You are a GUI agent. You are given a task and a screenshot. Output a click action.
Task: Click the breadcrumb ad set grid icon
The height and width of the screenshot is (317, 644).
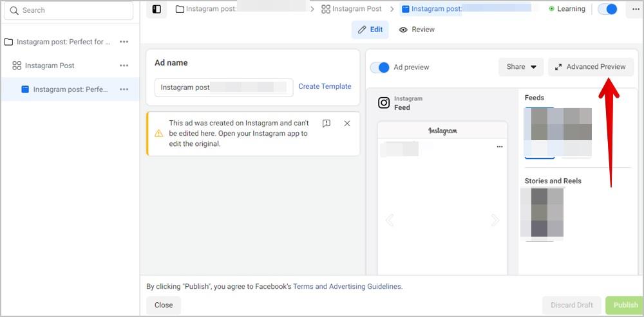point(326,9)
